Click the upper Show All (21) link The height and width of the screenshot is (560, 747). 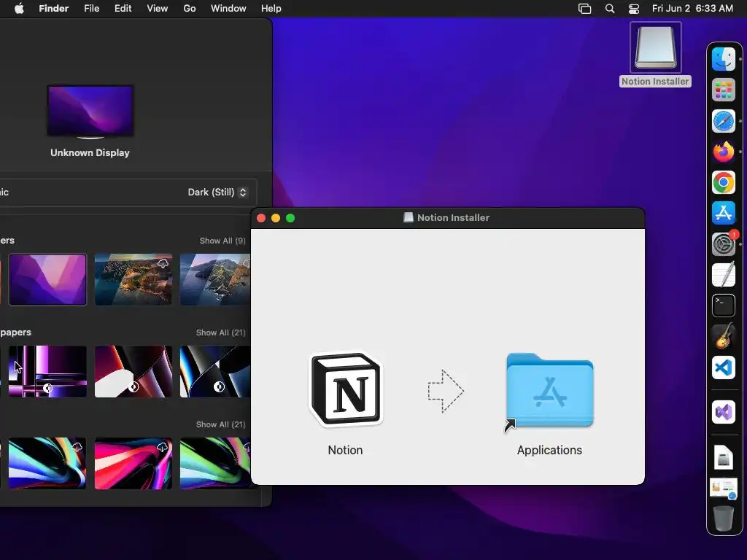click(220, 332)
